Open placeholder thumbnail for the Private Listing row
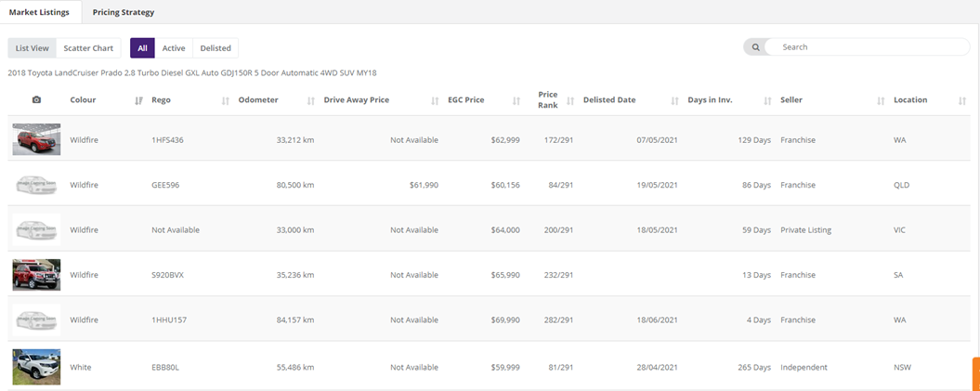980x391 pixels. 37,229
